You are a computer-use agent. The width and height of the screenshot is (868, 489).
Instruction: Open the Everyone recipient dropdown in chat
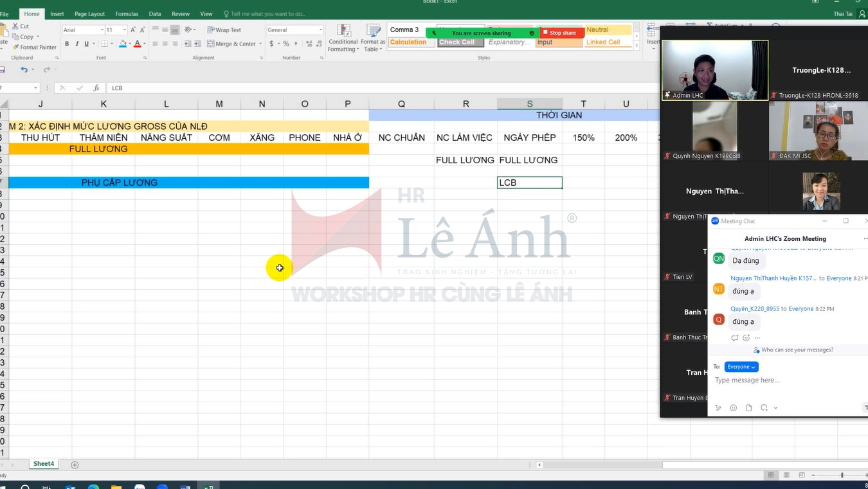741,367
